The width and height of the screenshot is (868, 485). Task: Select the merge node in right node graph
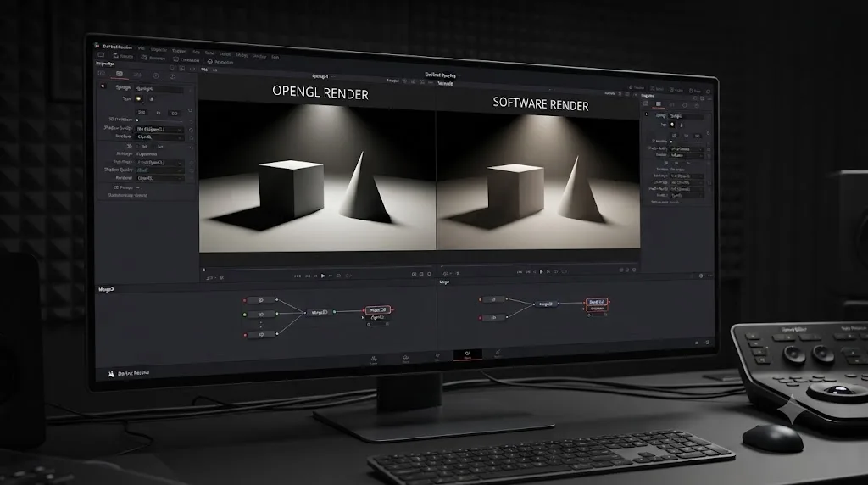click(545, 304)
